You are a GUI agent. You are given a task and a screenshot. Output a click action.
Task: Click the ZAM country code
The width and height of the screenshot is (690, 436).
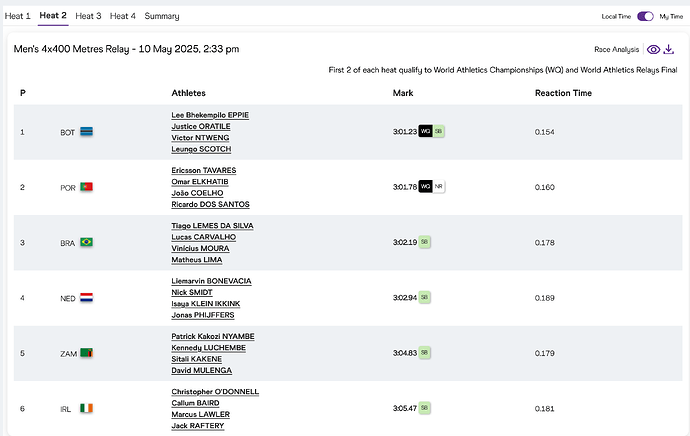pyautogui.click(x=68, y=354)
